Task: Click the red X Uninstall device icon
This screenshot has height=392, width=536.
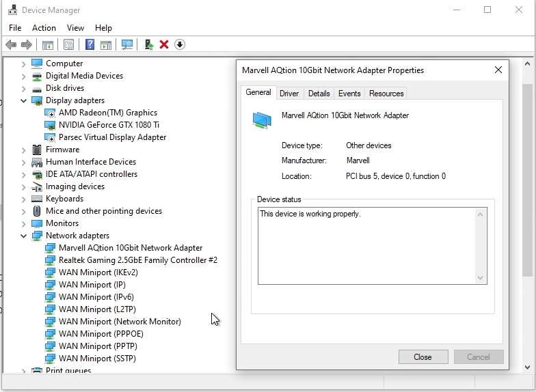Action: tap(164, 45)
